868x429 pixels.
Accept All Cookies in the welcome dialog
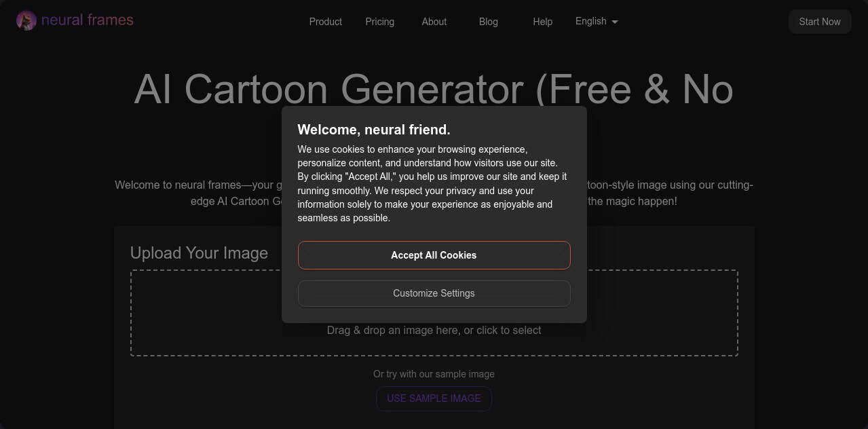pyautogui.click(x=434, y=255)
